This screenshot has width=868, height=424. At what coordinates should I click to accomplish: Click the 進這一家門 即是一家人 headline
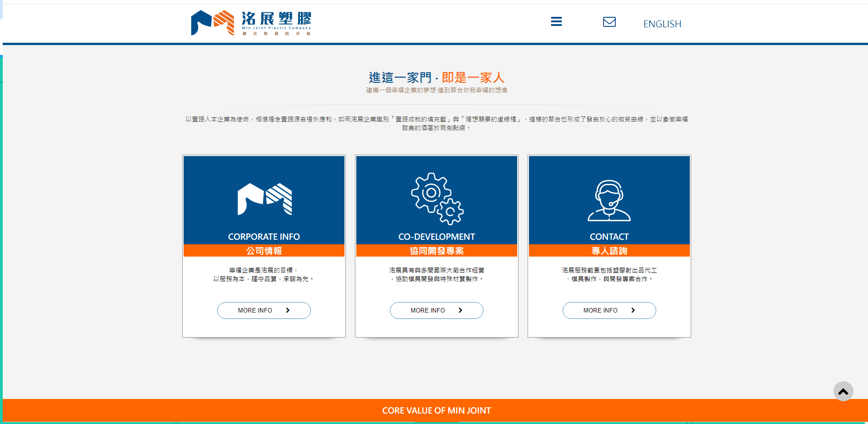click(x=436, y=78)
